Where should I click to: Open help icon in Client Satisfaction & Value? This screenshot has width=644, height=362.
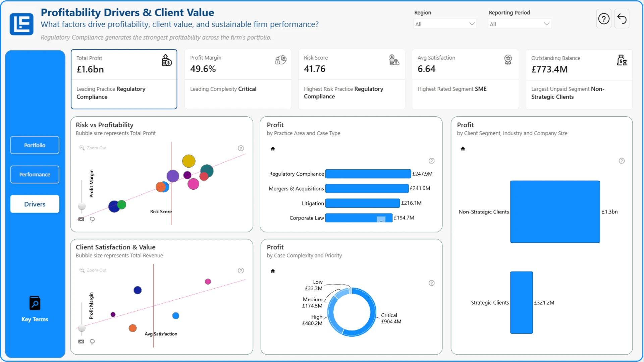[241, 270]
